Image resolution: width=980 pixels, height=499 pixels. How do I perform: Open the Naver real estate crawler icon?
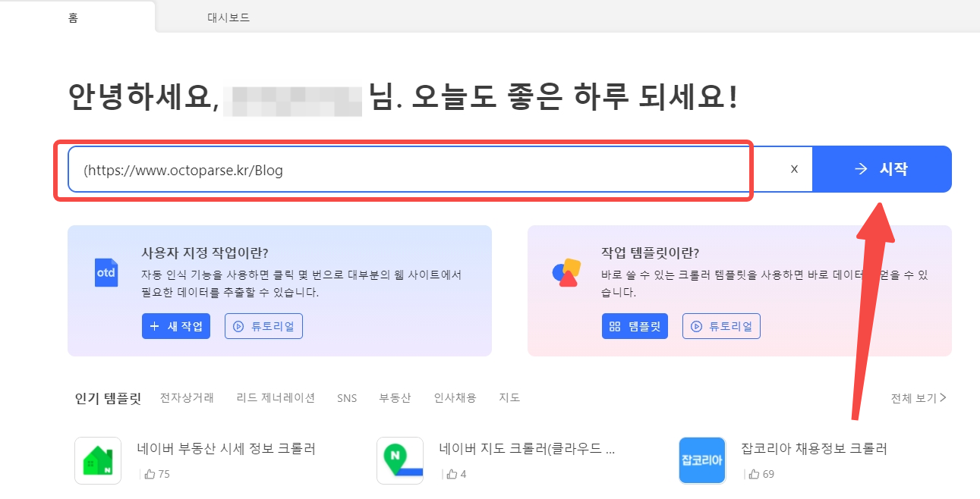coord(98,460)
